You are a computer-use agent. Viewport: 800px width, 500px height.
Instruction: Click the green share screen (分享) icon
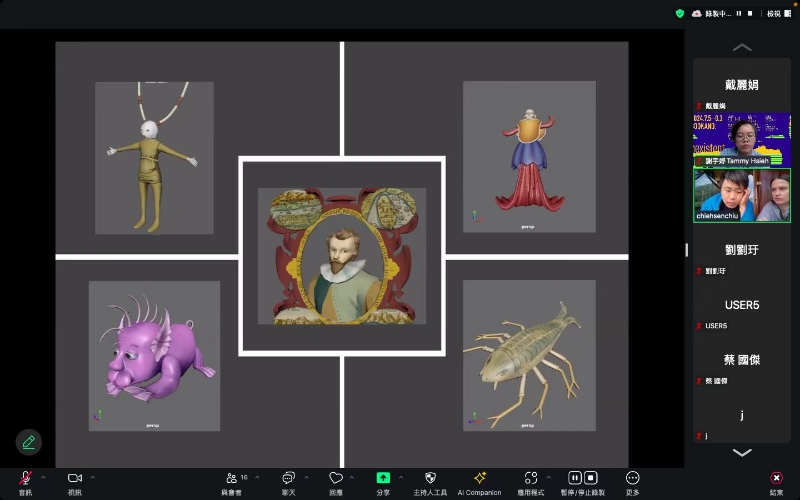click(383, 478)
